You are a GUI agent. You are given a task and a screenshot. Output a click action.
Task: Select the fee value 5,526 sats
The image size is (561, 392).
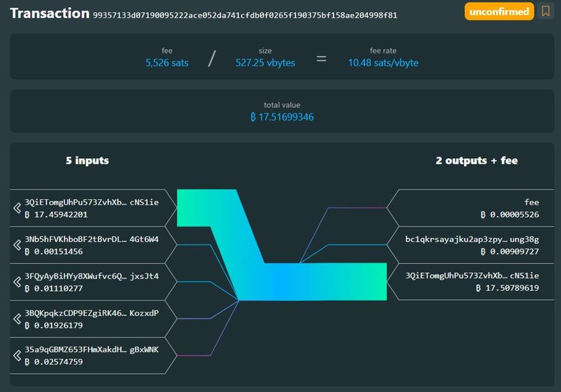pyautogui.click(x=166, y=62)
